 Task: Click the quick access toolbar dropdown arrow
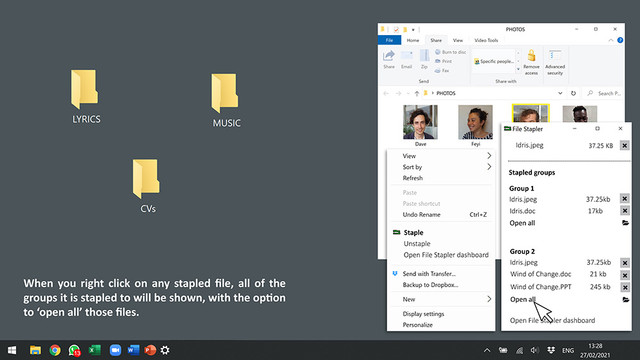(413, 29)
